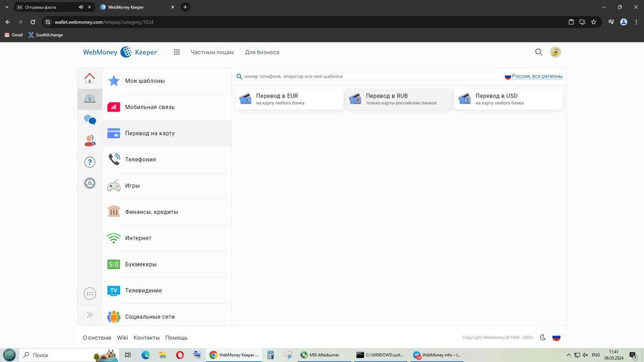Select Мои шаблоны category

(167, 81)
